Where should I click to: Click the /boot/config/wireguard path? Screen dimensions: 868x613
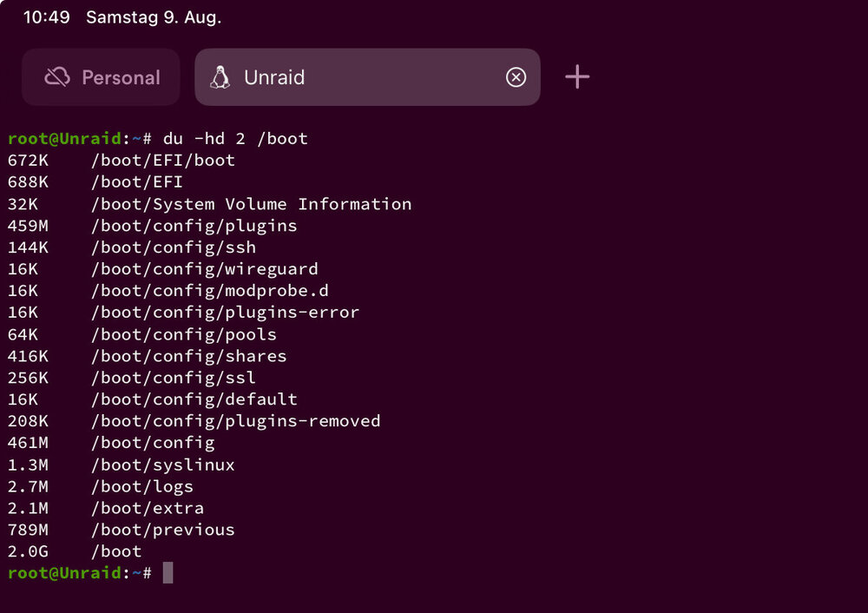(x=205, y=269)
